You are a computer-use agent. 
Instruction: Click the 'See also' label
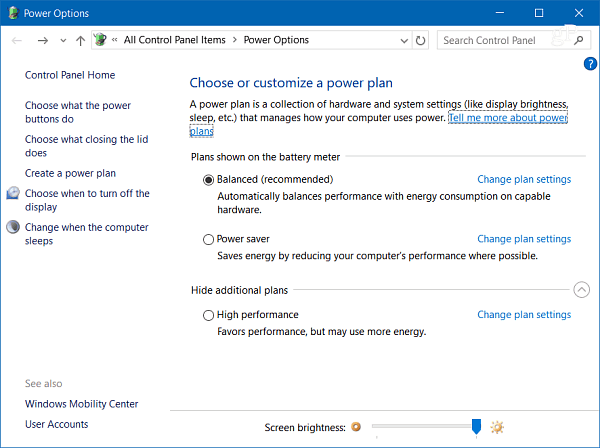click(44, 384)
